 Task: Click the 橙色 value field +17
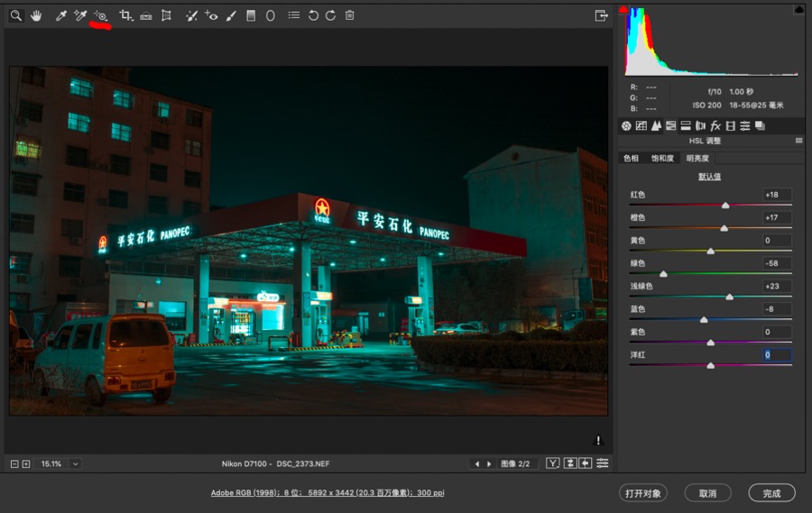(777, 217)
